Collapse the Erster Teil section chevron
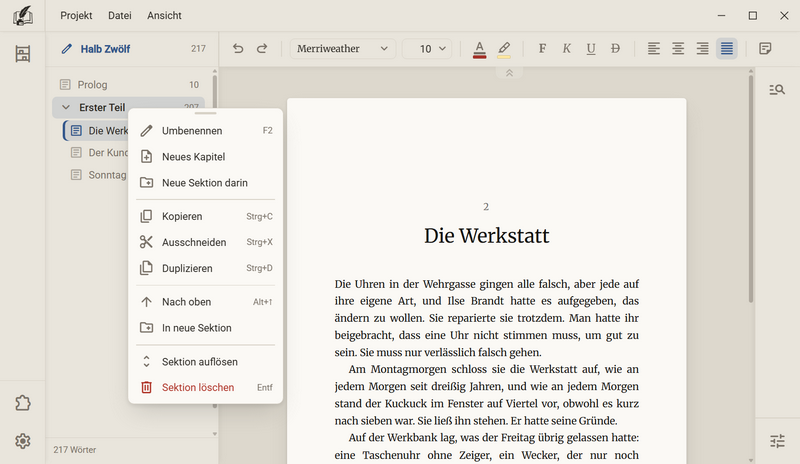Screen dimensions: 800x464 pyautogui.click(x=66, y=107)
